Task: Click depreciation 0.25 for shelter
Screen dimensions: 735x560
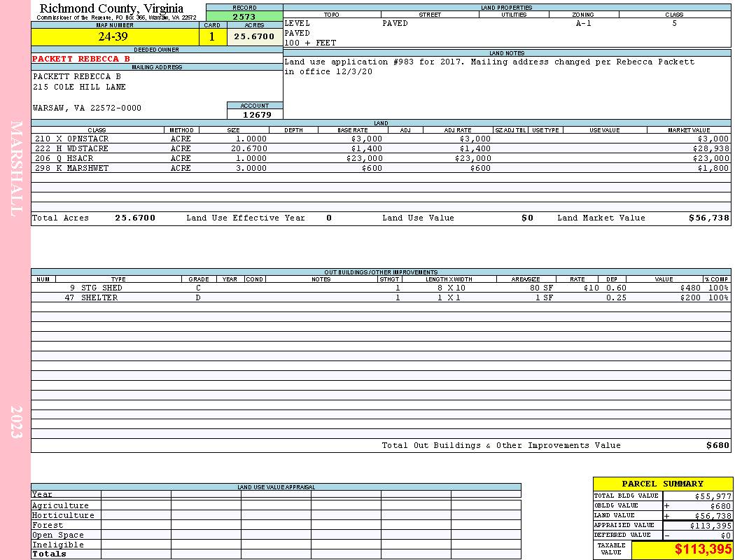Action: pyautogui.click(x=617, y=297)
